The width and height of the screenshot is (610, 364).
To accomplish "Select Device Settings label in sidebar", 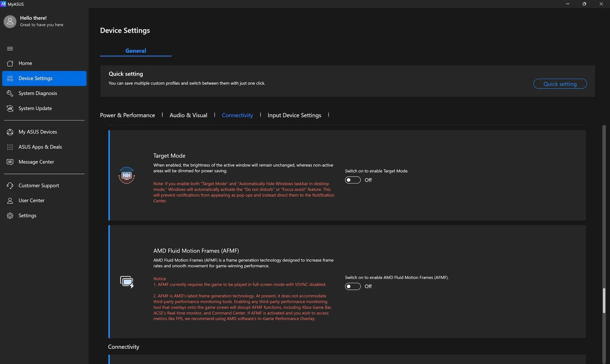I will click(35, 78).
